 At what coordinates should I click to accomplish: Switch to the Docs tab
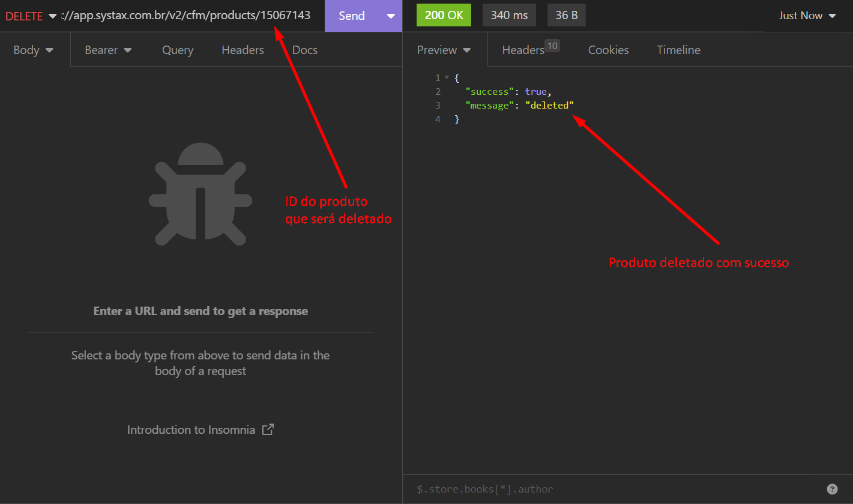point(305,50)
